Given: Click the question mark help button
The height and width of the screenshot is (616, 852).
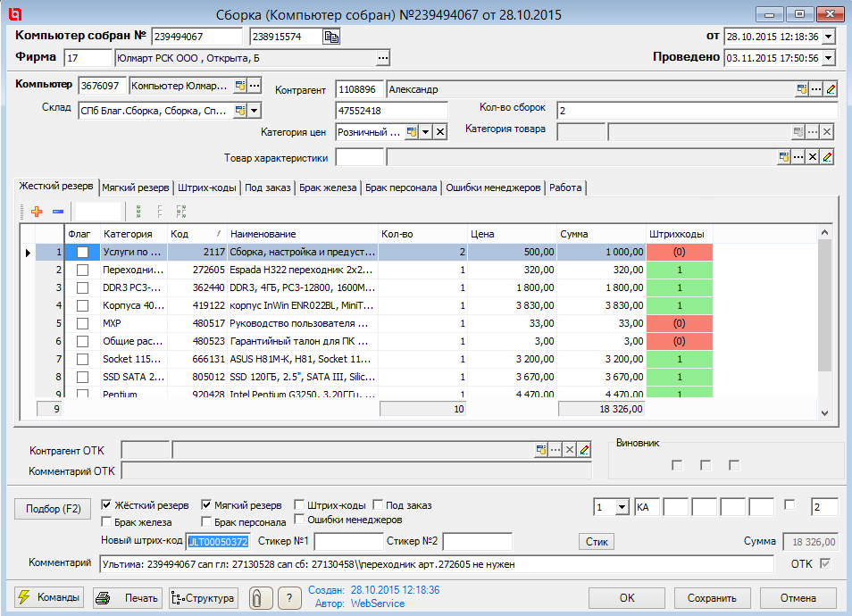Looking at the screenshot, I should pyautogui.click(x=288, y=598).
